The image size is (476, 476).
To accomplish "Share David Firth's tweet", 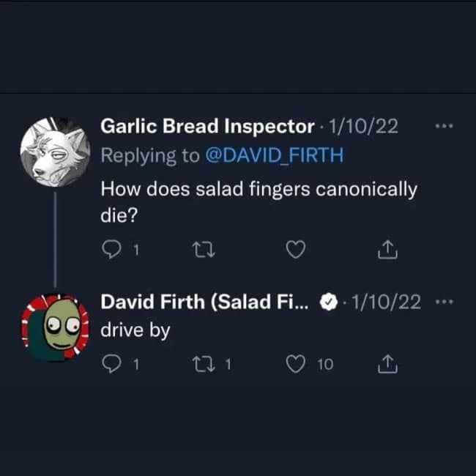I will tap(386, 364).
